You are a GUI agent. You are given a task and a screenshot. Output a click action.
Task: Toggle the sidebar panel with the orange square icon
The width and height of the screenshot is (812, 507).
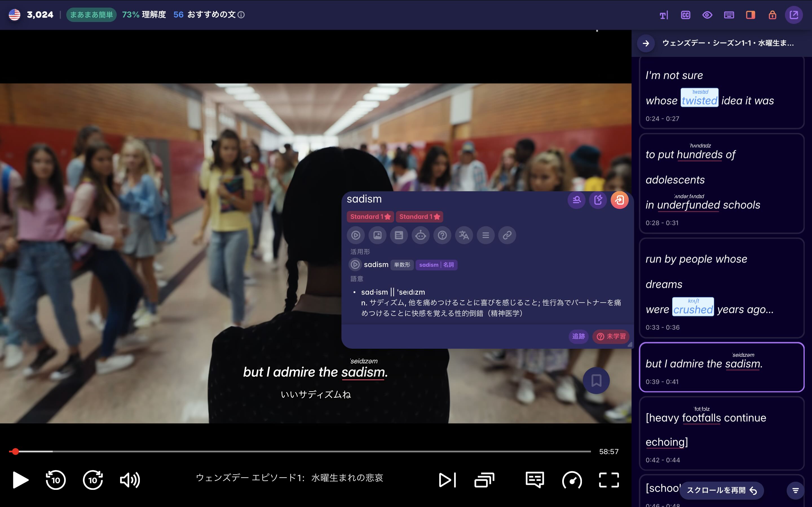tap(750, 15)
